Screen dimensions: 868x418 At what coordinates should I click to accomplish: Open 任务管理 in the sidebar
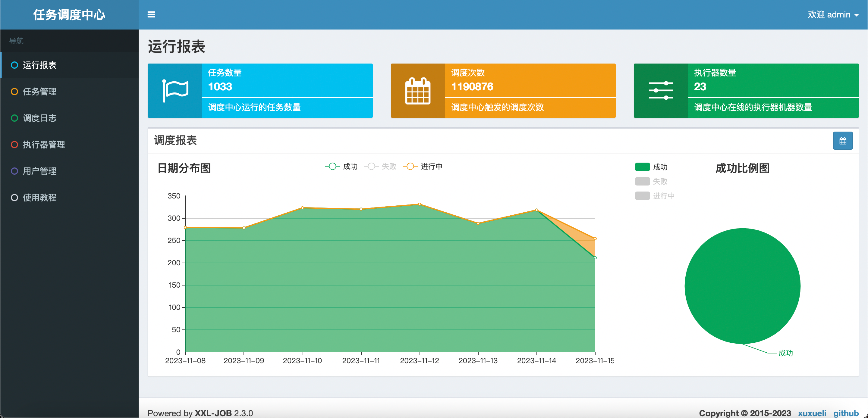pos(39,92)
